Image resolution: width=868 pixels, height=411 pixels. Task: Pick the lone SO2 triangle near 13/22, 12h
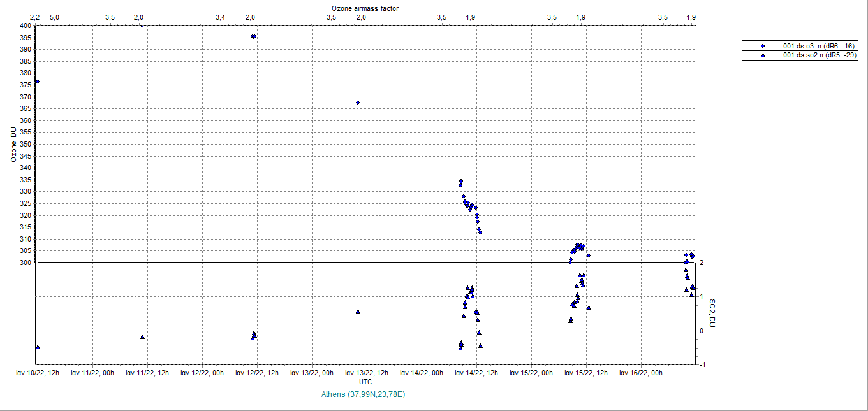[x=358, y=311]
